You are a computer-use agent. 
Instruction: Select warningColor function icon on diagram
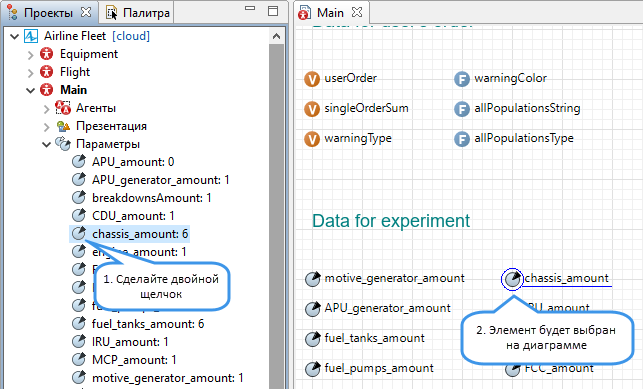coord(462,79)
